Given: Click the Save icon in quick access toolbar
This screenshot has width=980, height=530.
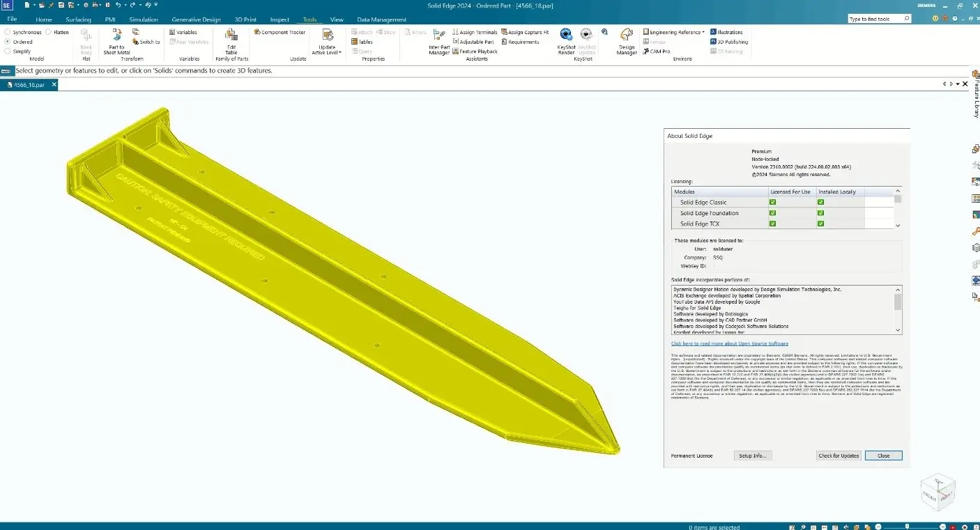Looking at the screenshot, I should 61,5.
